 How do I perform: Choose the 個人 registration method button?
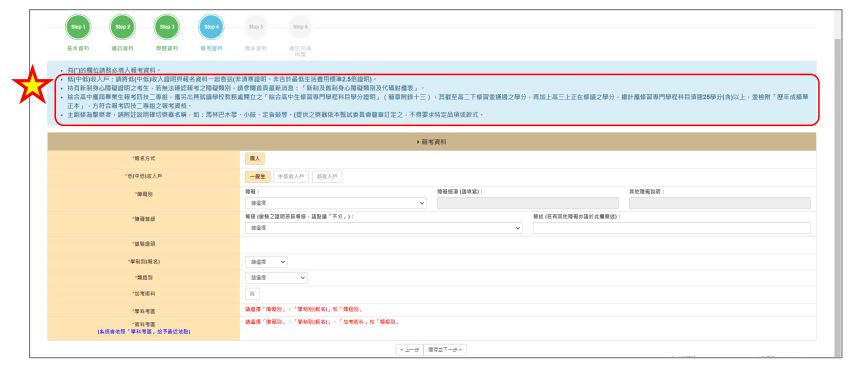coord(255,159)
